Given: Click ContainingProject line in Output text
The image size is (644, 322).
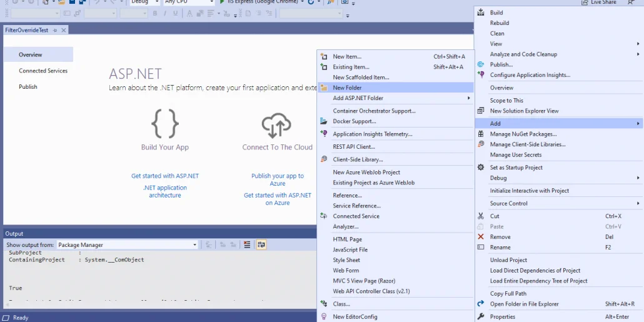Looking at the screenshot, I should [76, 260].
